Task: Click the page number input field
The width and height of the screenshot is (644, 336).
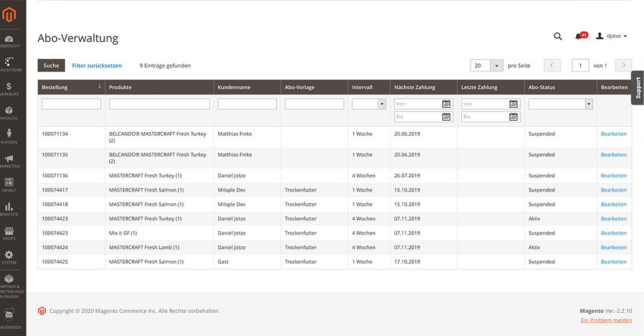Action: (580, 66)
